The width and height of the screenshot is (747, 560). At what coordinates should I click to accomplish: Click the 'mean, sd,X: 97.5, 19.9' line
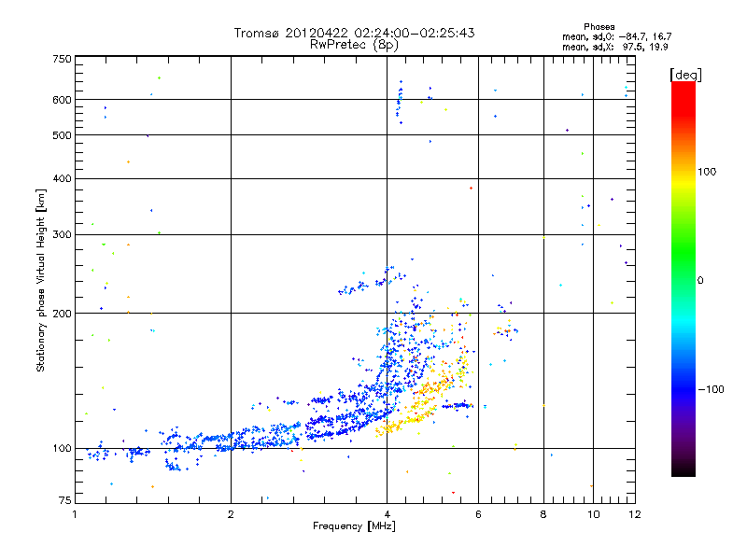pyautogui.click(x=615, y=47)
